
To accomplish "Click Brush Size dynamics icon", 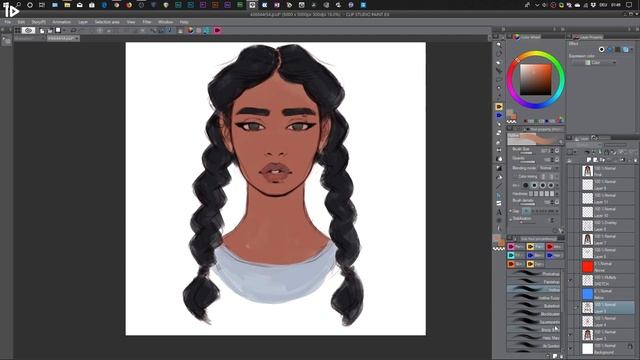I will click(x=557, y=151).
